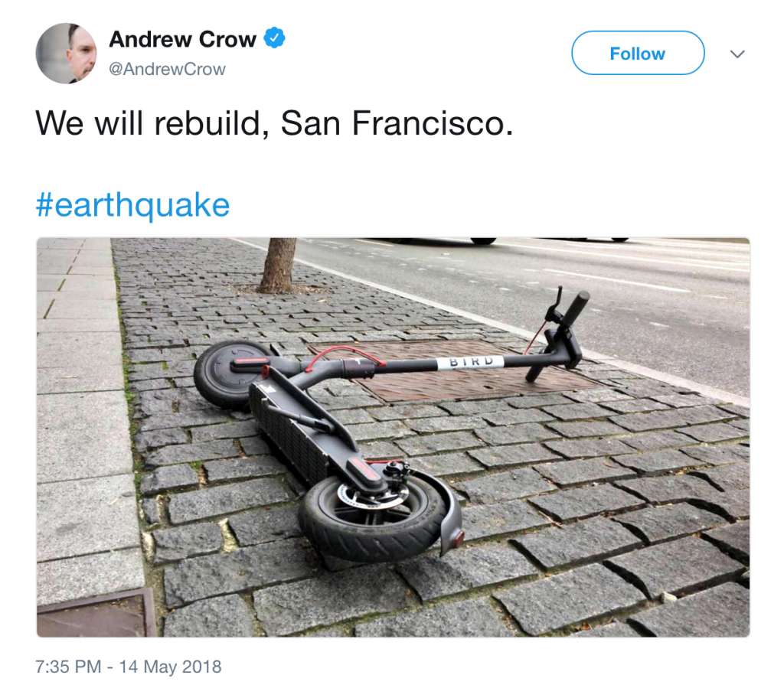
Task: Click the tree trunk in photo
Action: point(277,266)
